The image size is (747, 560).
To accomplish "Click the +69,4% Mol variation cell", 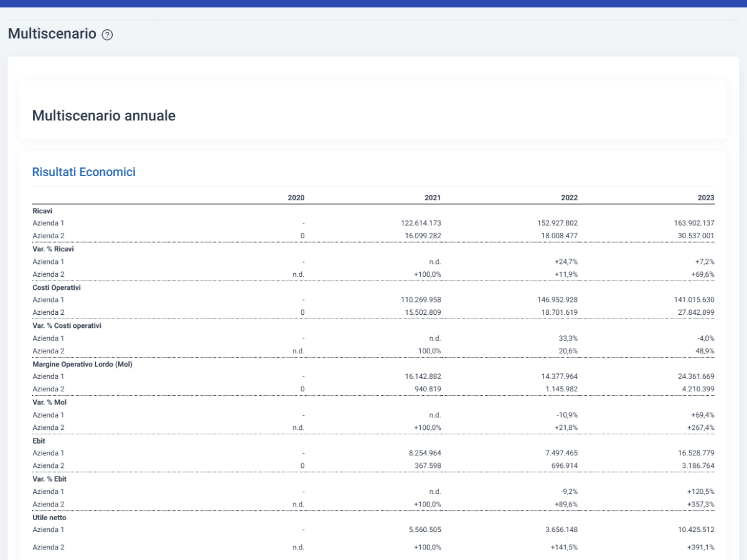I will click(703, 414).
